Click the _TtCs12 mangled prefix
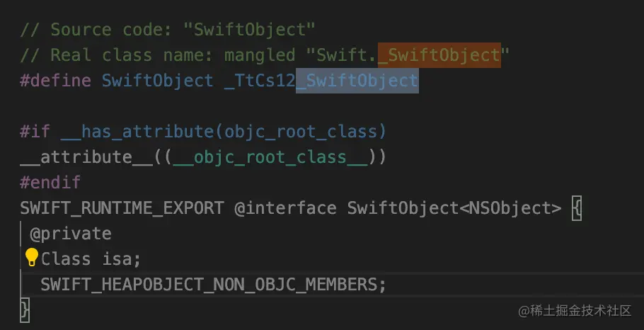Viewport: 644px width, 330px height. pos(260,81)
